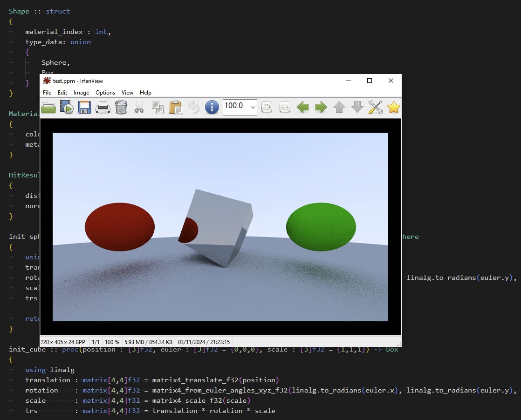521x420 pixels.
Task: Open settings via the wrench and screwdriver icon
Action: point(376,107)
